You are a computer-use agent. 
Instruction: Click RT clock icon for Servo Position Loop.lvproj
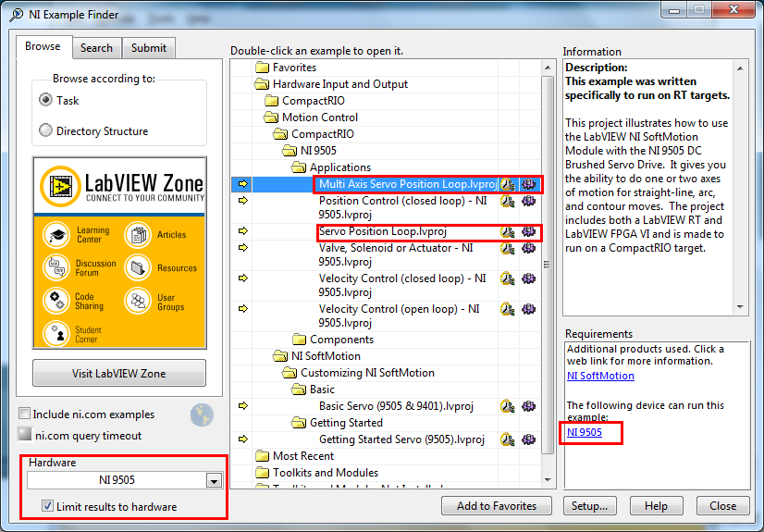[508, 232]
